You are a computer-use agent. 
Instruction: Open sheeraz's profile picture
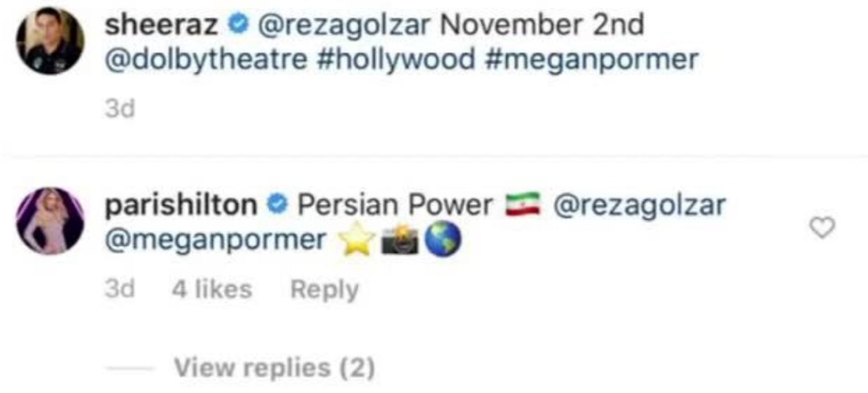(x=51, y=41)
